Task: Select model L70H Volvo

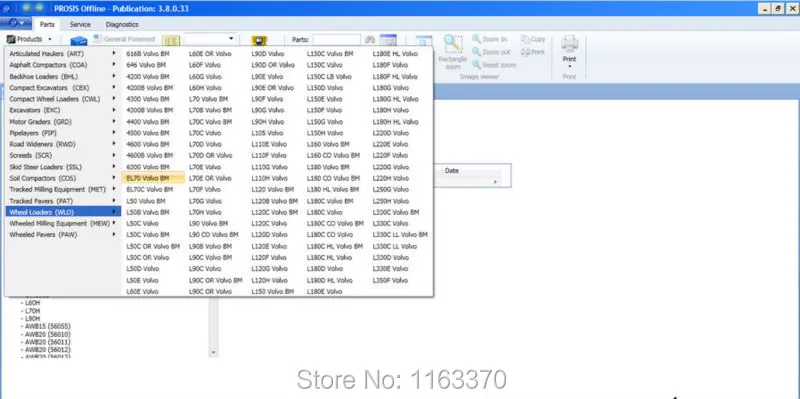Action: [205, 212]
